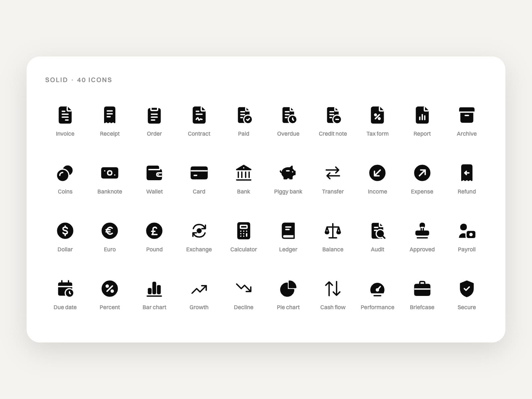
Task: Click the Approved stamp icon
Action: (x=422, y=231)
